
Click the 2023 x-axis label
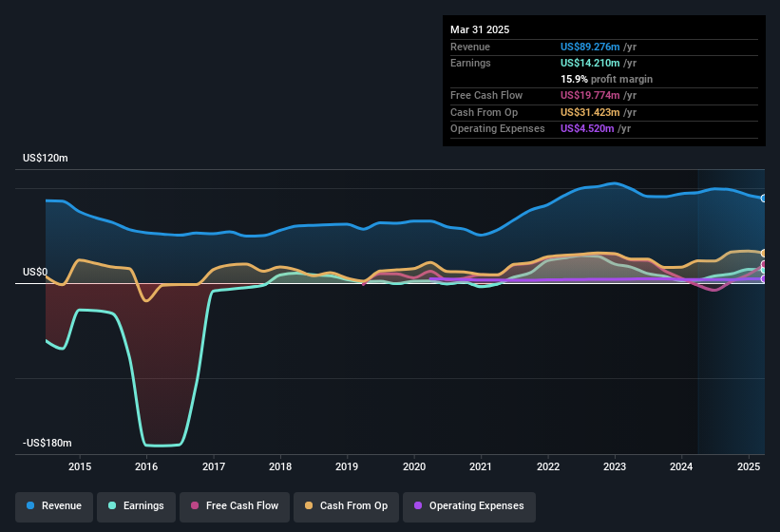(x=615, y=466)
